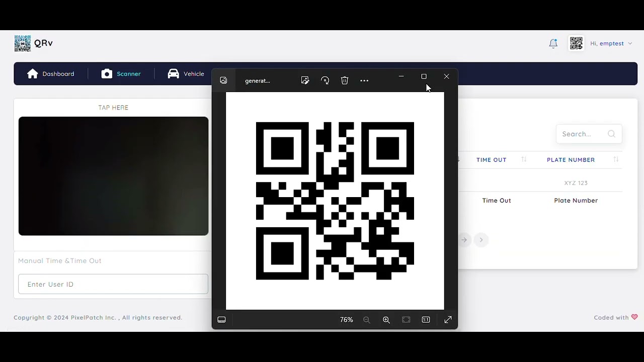The width and height of the screenshot is (644, 362).
Task: Click the generat... file title in the photo viewer
Action: 258,80
